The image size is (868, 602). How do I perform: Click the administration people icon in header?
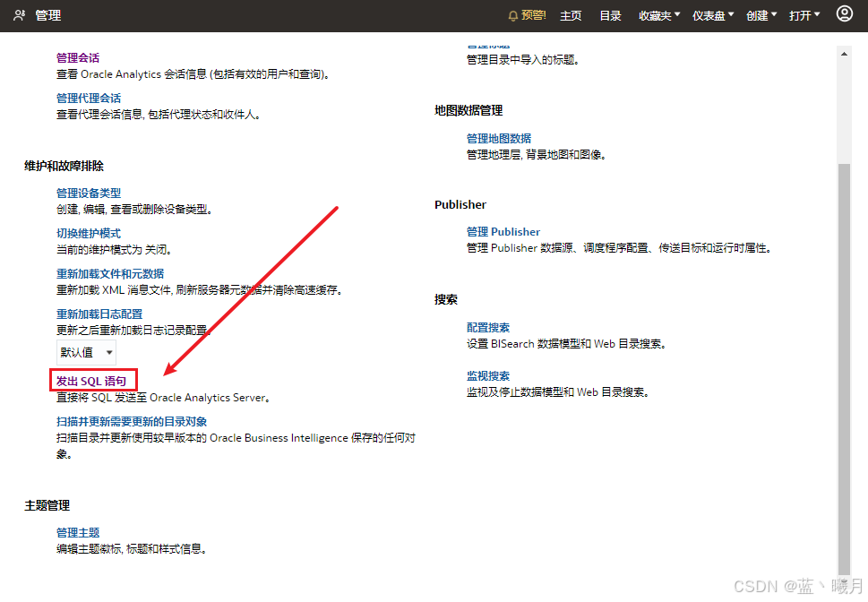[x=20, y=15]
